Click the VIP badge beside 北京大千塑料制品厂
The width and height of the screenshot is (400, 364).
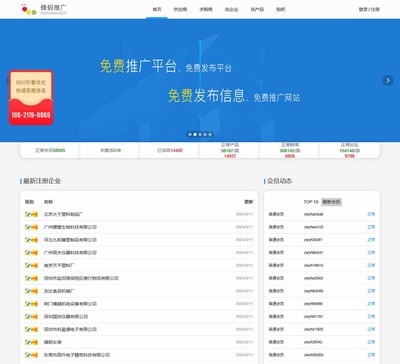31,214
